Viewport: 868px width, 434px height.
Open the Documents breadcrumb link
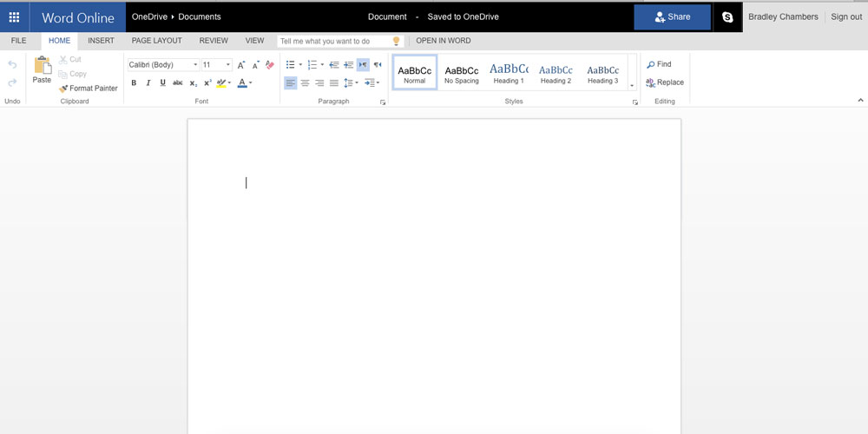click(200, 17)
